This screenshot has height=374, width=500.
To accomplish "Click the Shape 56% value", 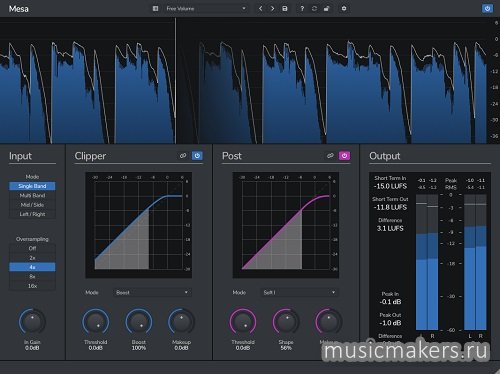I will (x=286, y=348).
